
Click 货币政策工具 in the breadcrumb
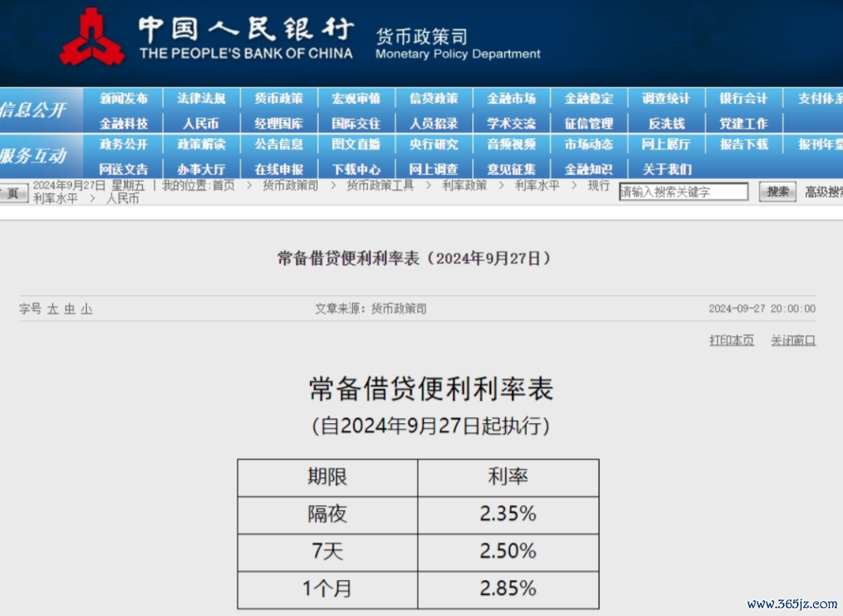(x=380, y=186)
